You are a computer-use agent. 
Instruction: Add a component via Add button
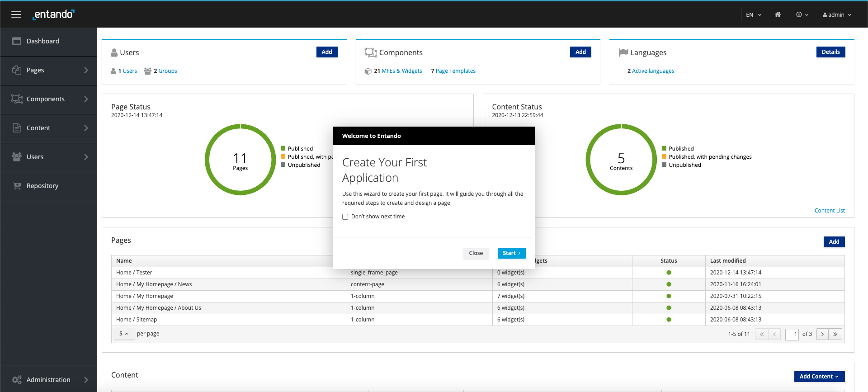[x=580, y=52]
